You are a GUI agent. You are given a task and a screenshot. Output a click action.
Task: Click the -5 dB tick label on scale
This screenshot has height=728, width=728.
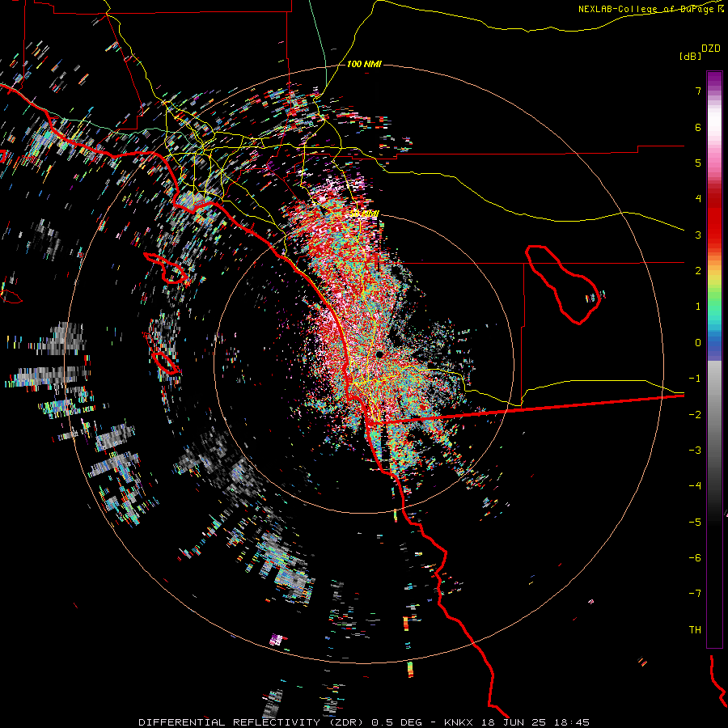pyautogui.click(x=695, y=523)
